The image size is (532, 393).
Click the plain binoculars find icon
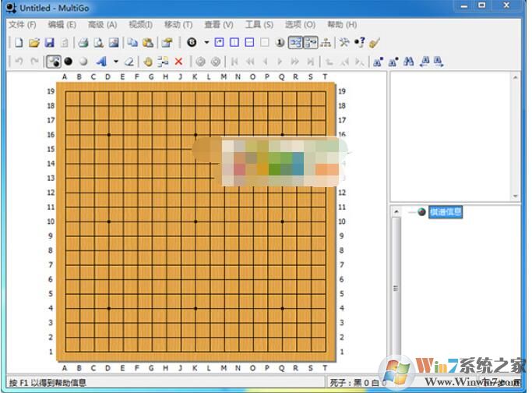coord(408,62)
